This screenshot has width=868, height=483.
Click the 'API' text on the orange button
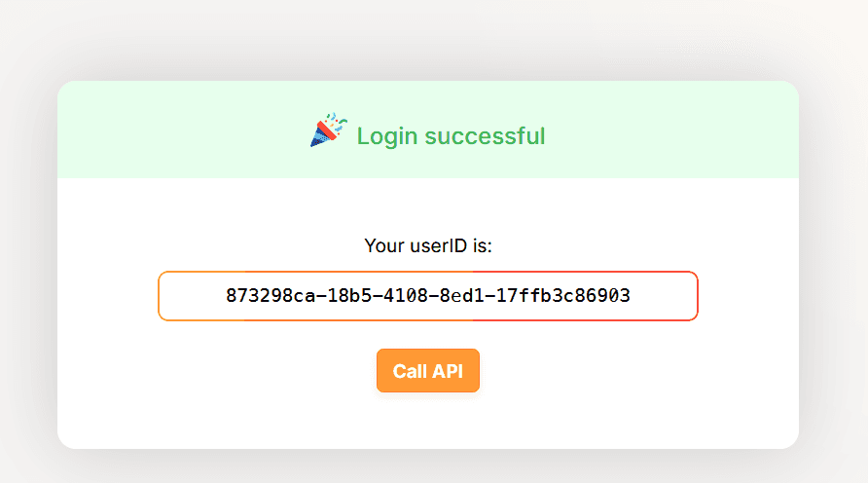(x=448, y=371)
